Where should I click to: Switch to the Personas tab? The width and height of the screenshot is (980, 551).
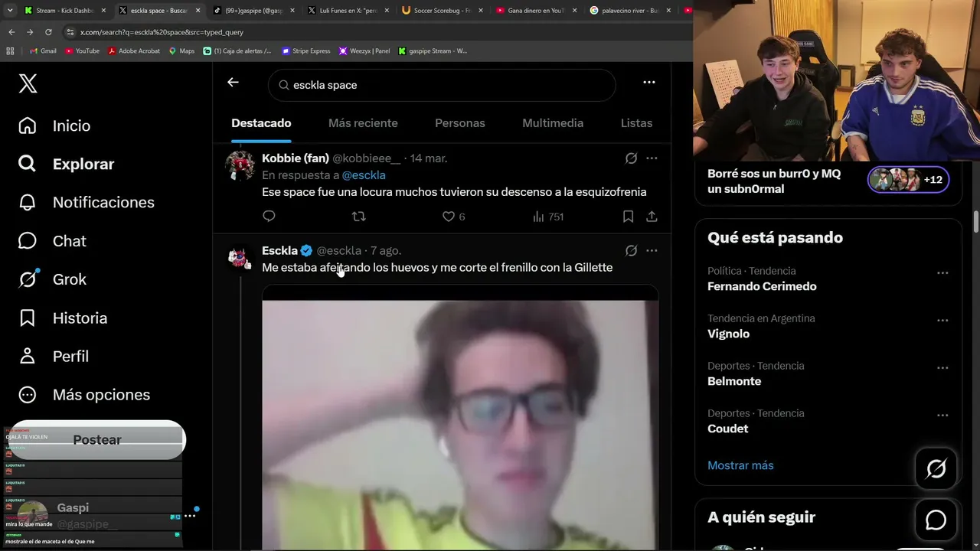pos(460,123)
